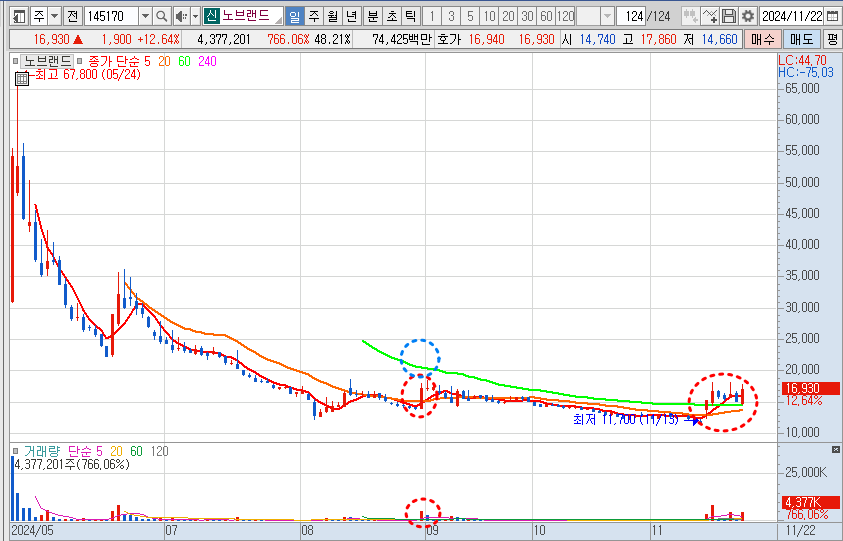Click the red 5 moving average legend
The height and width of the screenshot is (541, 843).
[x=147, y=61]
